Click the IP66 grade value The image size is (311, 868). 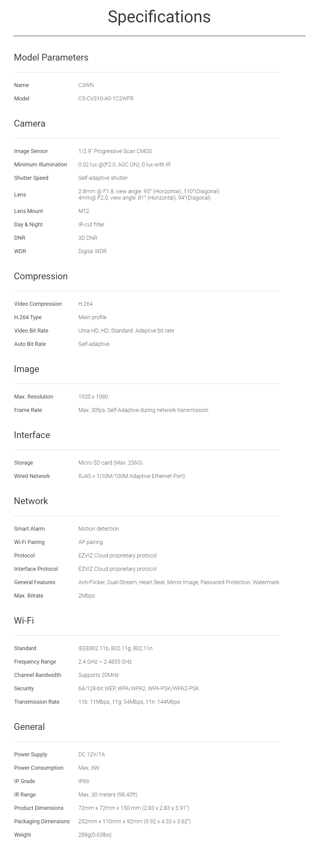click(84, 781)
